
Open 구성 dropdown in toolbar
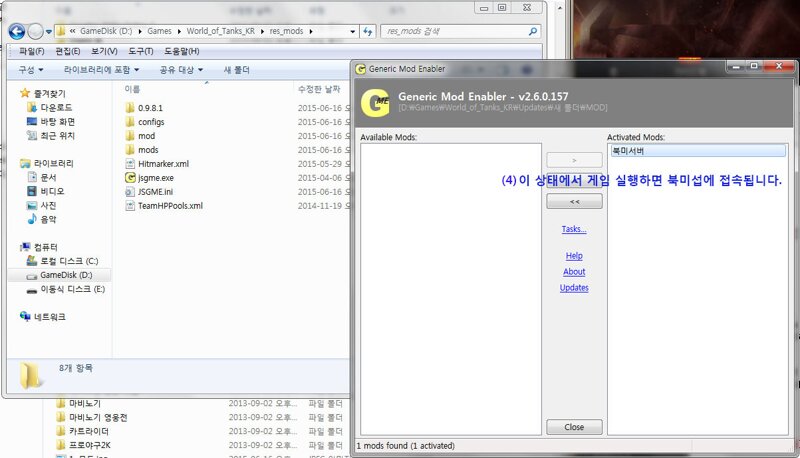[x=31, y=70]
